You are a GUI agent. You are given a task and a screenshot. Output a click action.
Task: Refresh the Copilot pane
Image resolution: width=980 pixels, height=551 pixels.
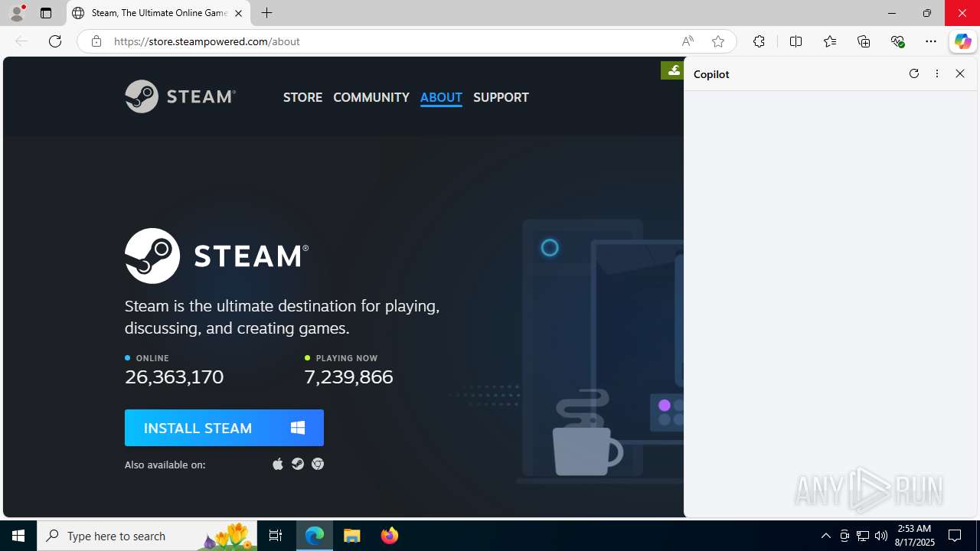913,73
